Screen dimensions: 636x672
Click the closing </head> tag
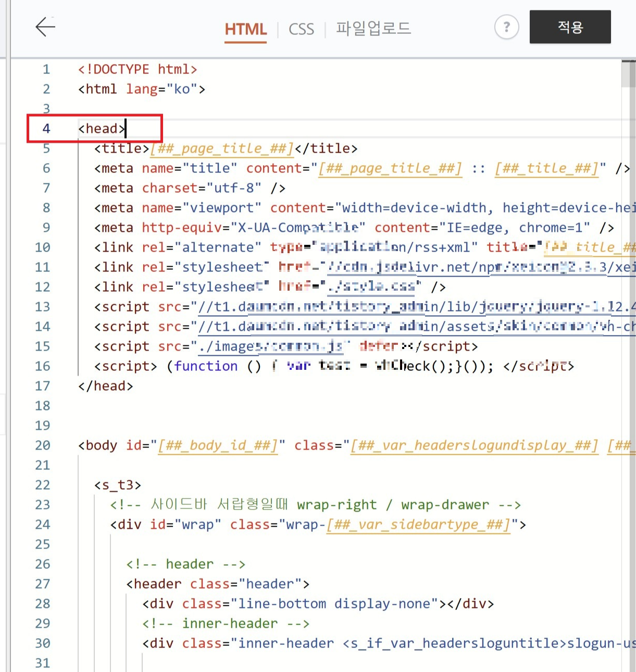click(x=106, y=386)
